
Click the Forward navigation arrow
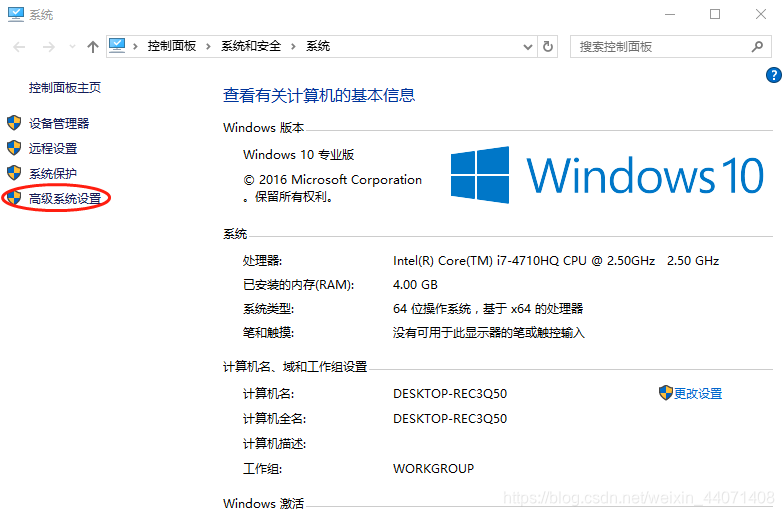point(48,47)
